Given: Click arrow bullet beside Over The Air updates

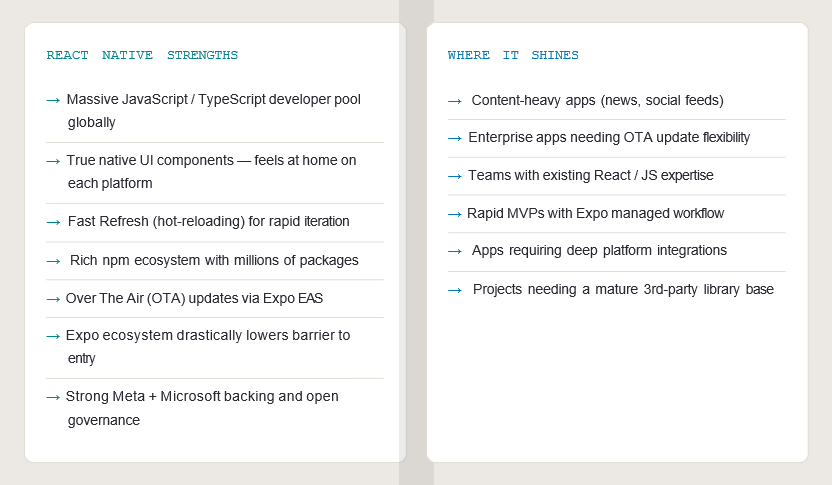Looking at the screenshot, I should (54, 299).
